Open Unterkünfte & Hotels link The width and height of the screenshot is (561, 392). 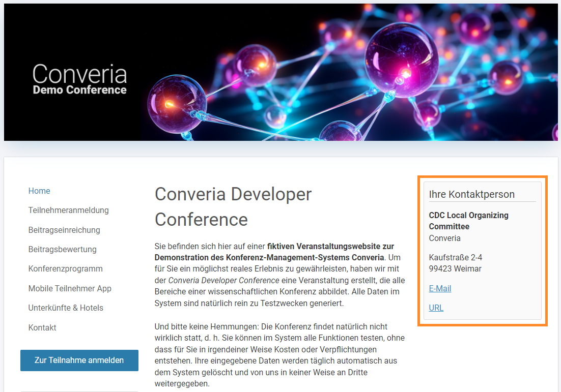click(66, 308)
